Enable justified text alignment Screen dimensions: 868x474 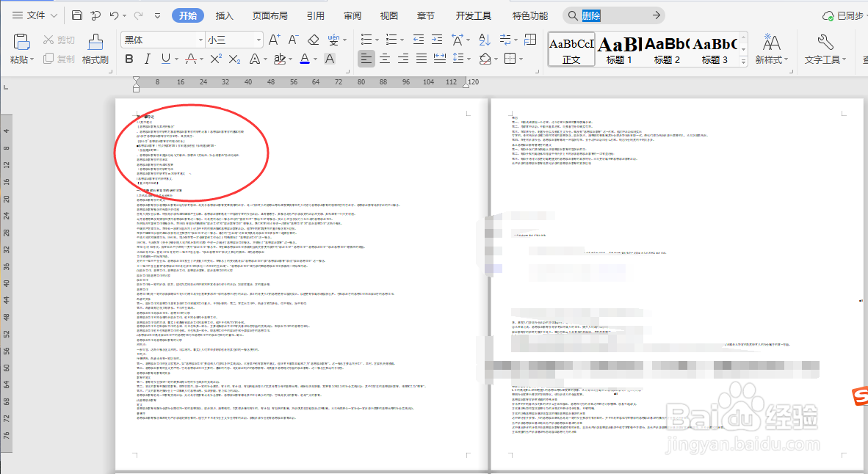click(422, 59)
